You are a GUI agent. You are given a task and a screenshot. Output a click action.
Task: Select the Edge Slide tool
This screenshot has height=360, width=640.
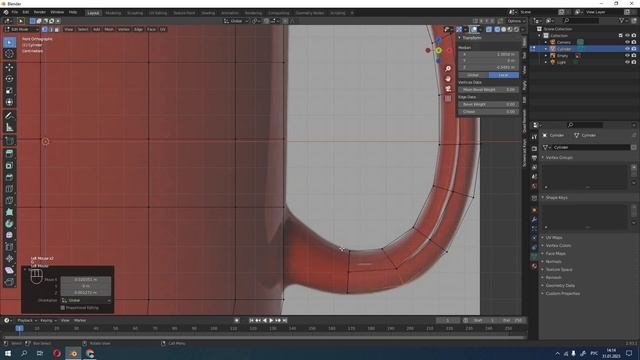pyautogui.click(x=9, y=247)
